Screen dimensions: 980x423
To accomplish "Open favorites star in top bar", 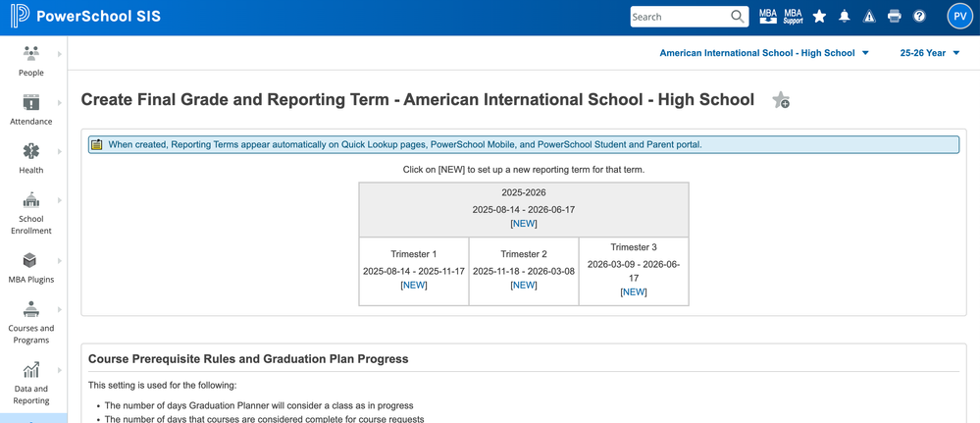I will click(x=819, y=17).
